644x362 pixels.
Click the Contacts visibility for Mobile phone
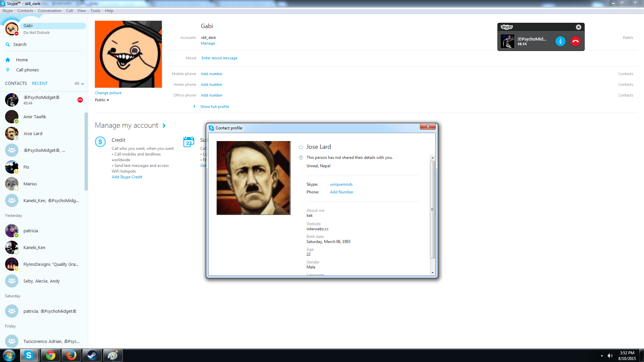(x=626, y=74)
